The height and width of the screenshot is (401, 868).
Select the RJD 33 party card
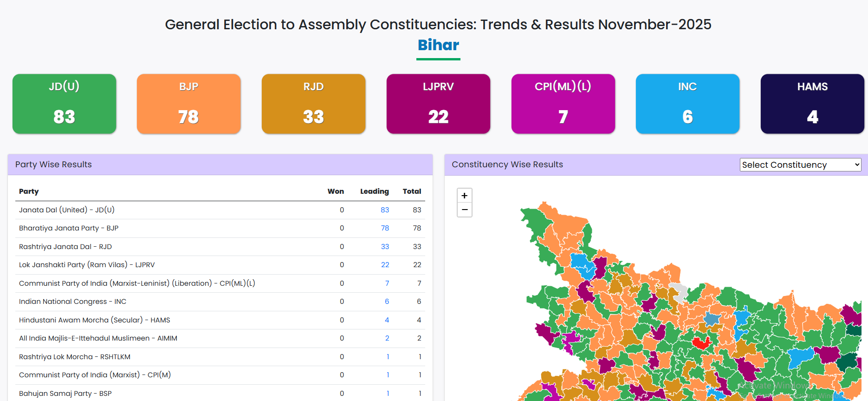point(314,104)
